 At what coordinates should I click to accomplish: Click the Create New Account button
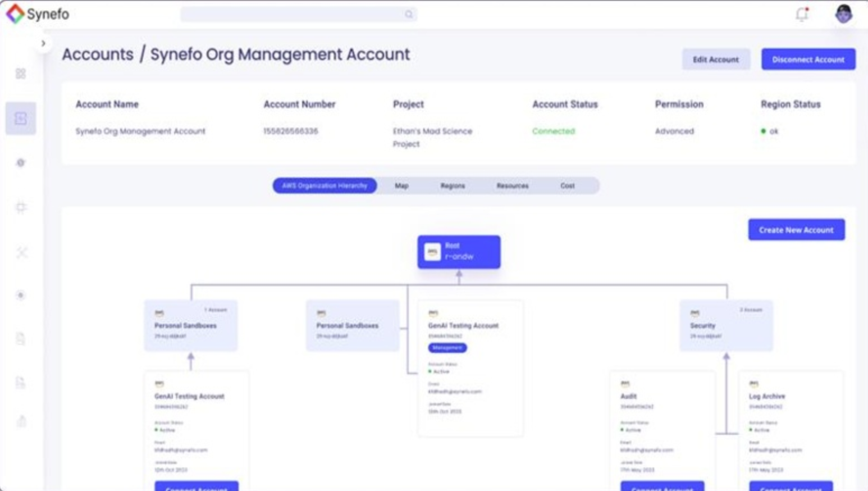click(796, 230)
